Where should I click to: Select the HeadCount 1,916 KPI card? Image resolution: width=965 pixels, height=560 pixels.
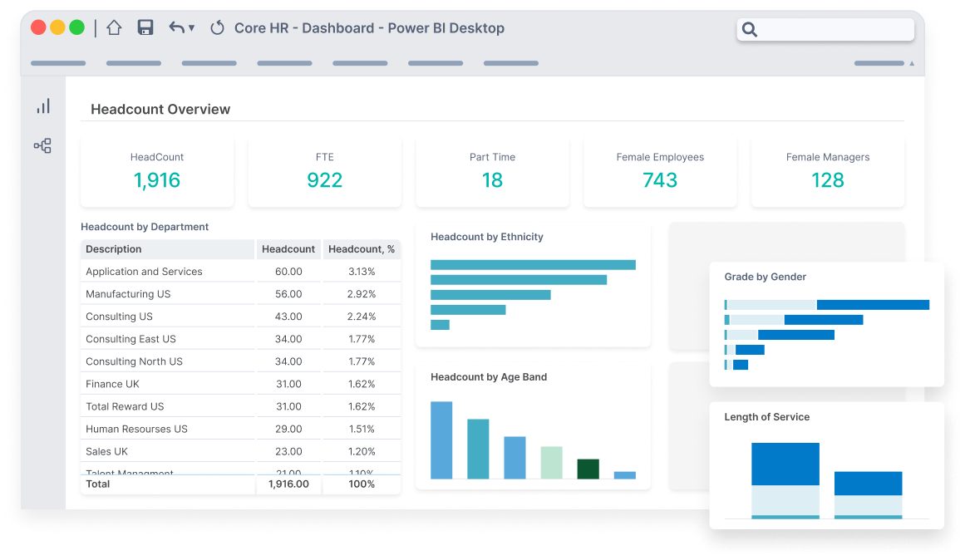tap(157, 171)
